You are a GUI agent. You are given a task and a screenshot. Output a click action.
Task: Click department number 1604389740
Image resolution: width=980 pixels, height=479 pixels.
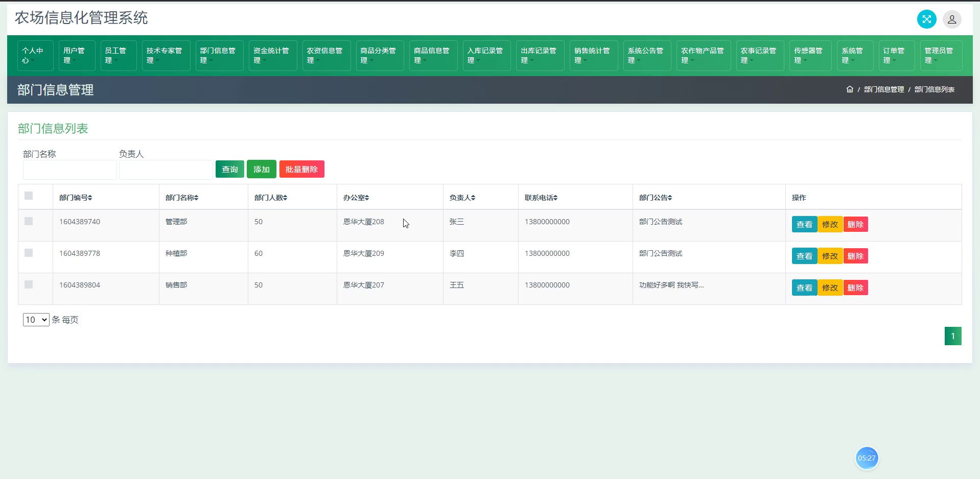coord(80,222)
